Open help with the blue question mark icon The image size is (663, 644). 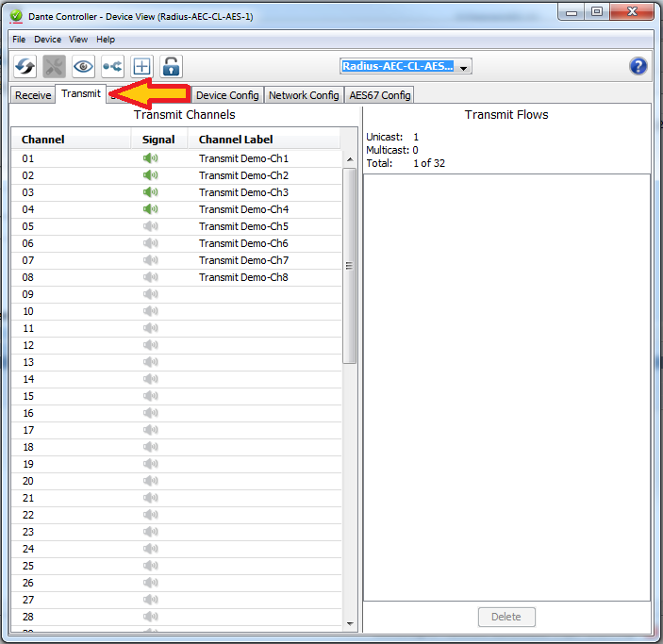[x=638, y=66]
